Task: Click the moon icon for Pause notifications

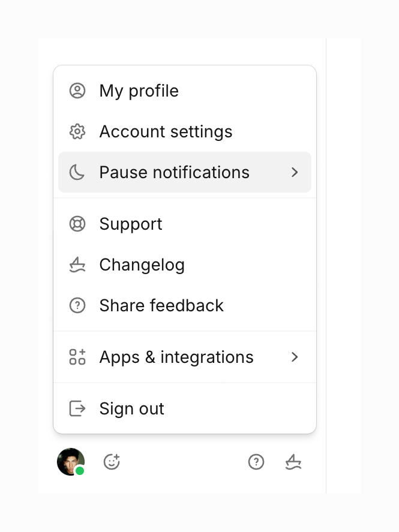Action: pyautogui.click(x=77, y=172)
